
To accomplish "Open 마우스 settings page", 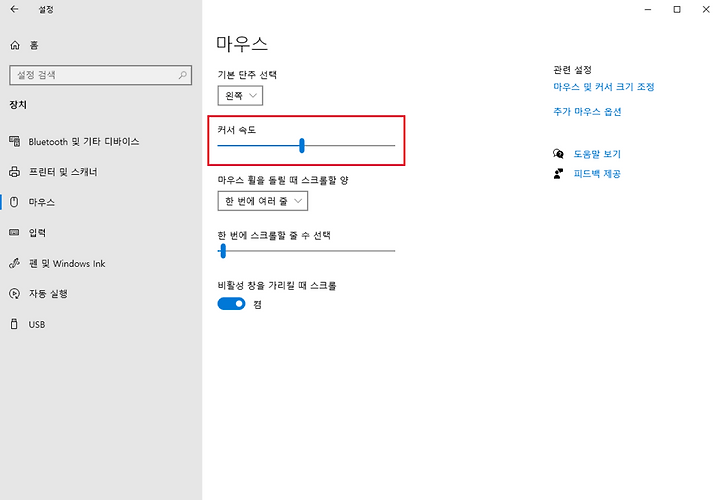I will pos(42,202).
